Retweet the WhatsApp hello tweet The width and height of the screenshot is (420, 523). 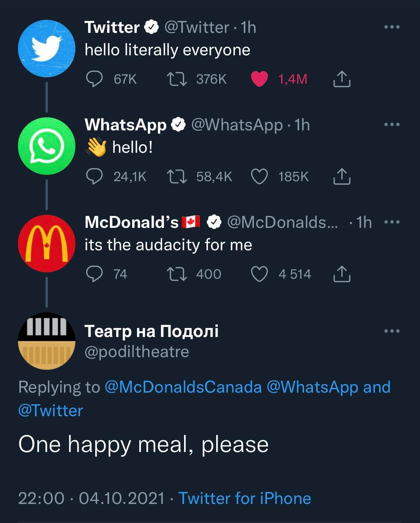(x=177, y=177)
